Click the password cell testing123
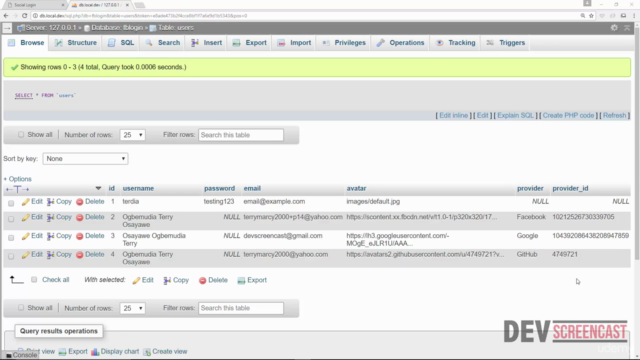 click(219, 201)
